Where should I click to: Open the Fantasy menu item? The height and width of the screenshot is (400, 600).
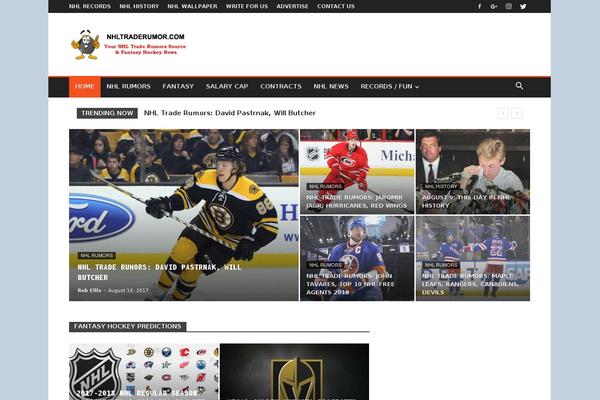tap(178, 87)
